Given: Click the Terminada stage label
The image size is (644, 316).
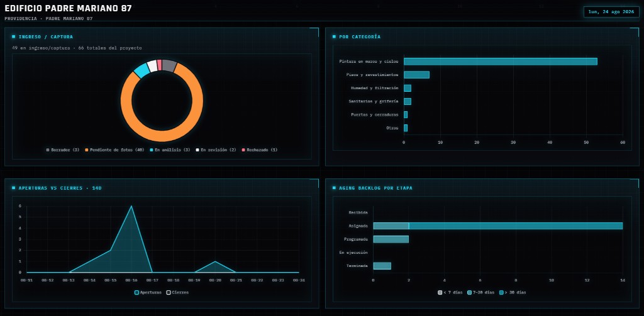Looking at the screenshot, I should 357,266.
